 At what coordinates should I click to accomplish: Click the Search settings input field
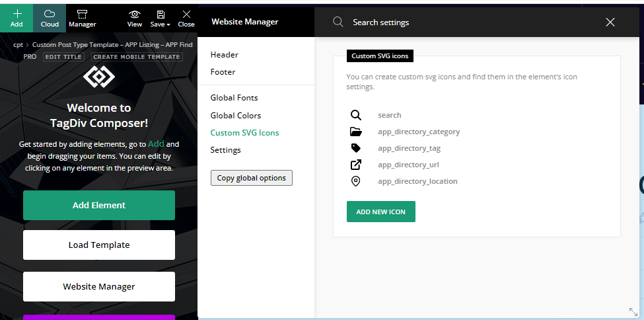pos(472,22)
